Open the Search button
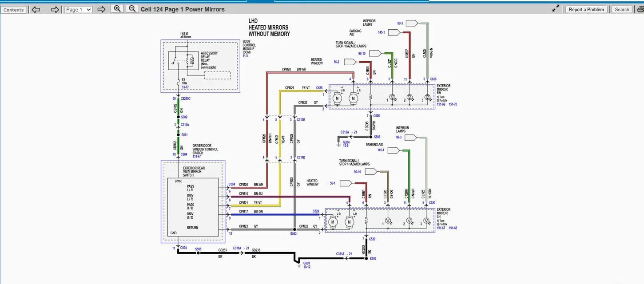The width and height of the screenshot is (644, 284). point(622,9)
